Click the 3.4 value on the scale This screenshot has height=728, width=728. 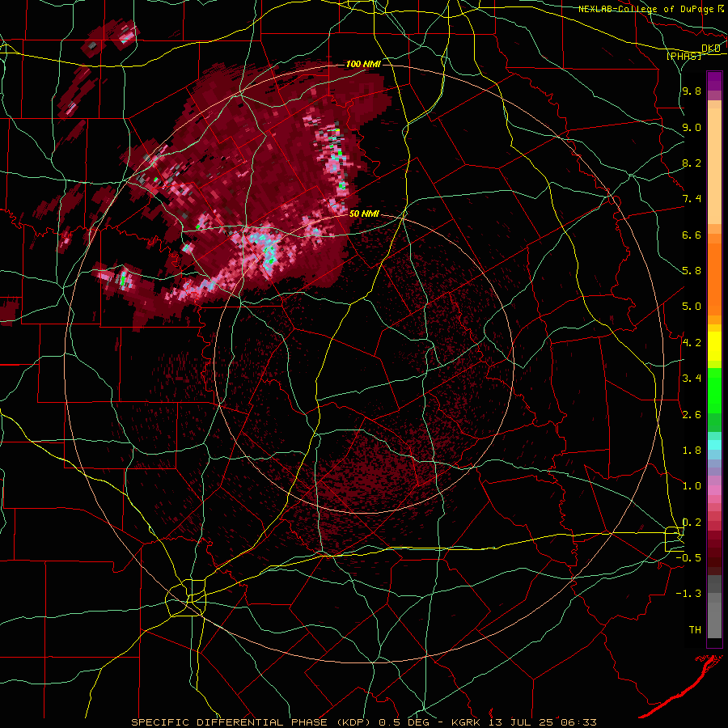(692, 379)
